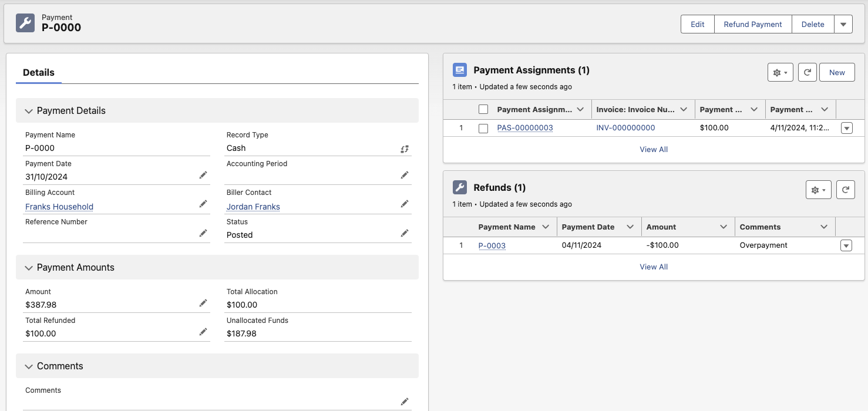Image resolution: width=868 pixels, height=411 pixels.
Task: Open list view controls gear for Refunds
Action: [x=818, y=189]
